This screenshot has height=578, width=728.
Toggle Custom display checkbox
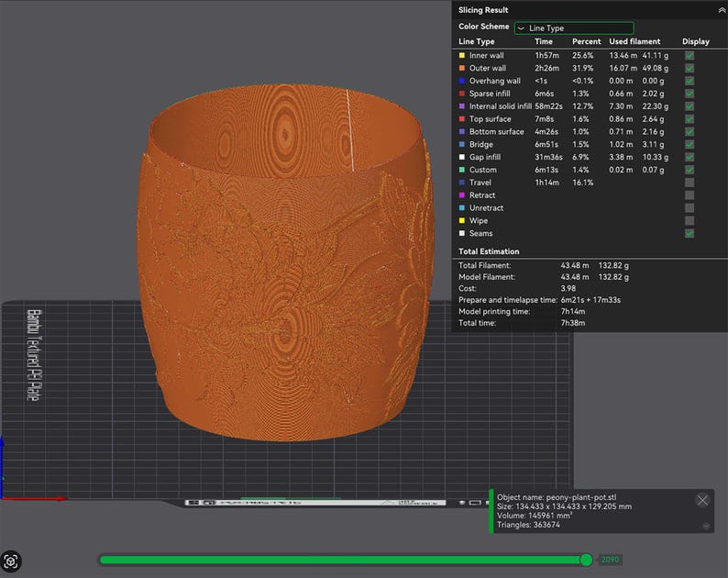click(689, 170)
